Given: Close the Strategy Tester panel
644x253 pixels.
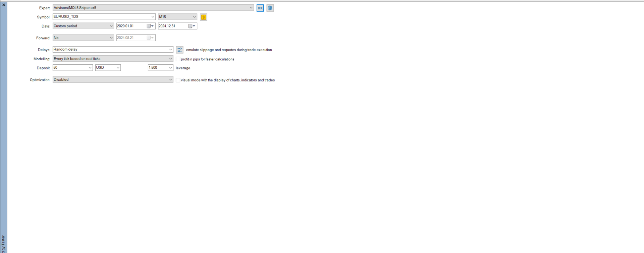Looking at the screenshot, I should click(x=4, y=5).
